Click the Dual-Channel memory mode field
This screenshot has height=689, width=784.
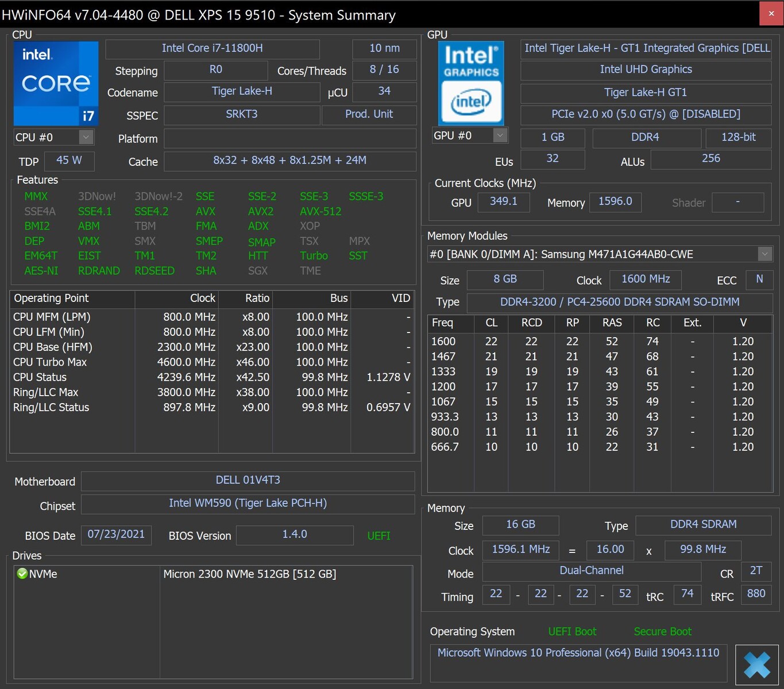click(591, 571)
